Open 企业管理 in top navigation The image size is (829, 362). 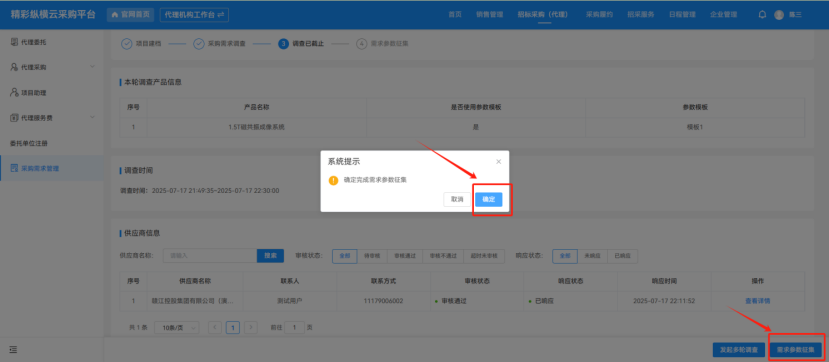(x=723, y=15)
